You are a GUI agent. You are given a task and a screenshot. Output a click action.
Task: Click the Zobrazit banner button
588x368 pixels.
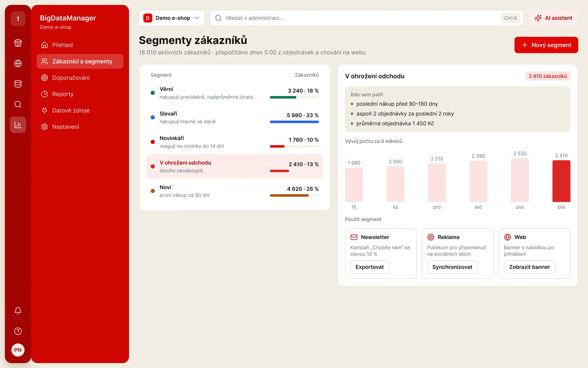click(529, 267)
